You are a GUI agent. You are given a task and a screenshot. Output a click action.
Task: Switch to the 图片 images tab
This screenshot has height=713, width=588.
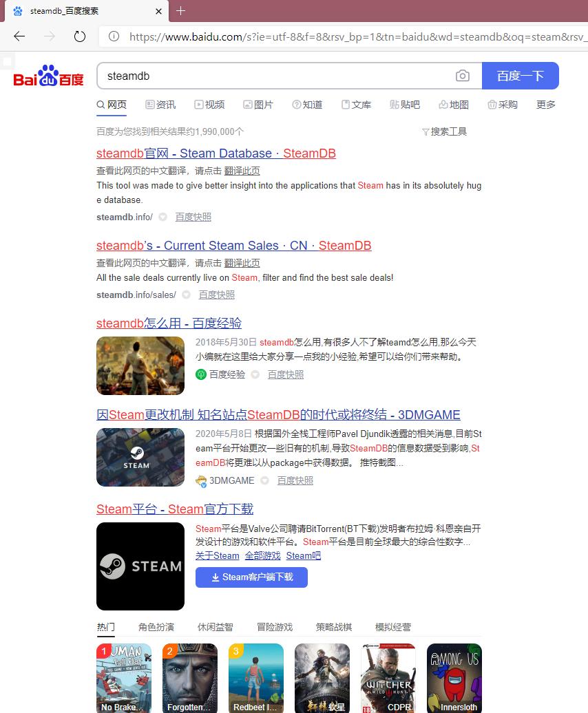point(258,105)
